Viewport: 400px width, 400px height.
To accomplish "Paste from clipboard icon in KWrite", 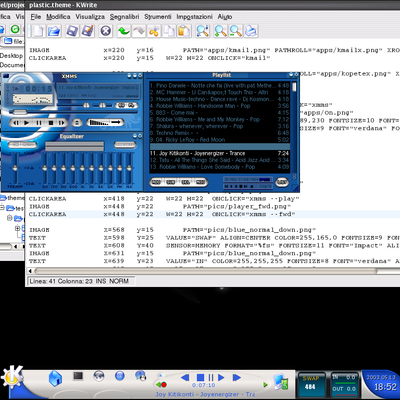I will [184, 31].
